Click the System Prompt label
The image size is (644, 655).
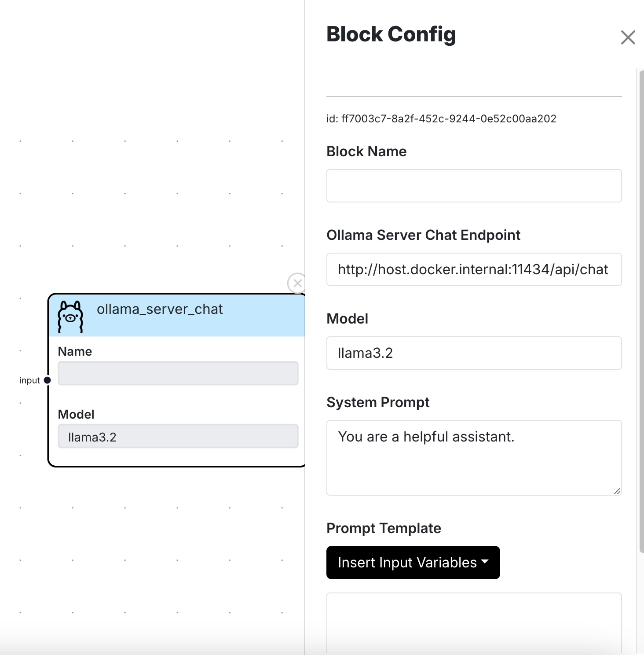(x=378, y=402)
